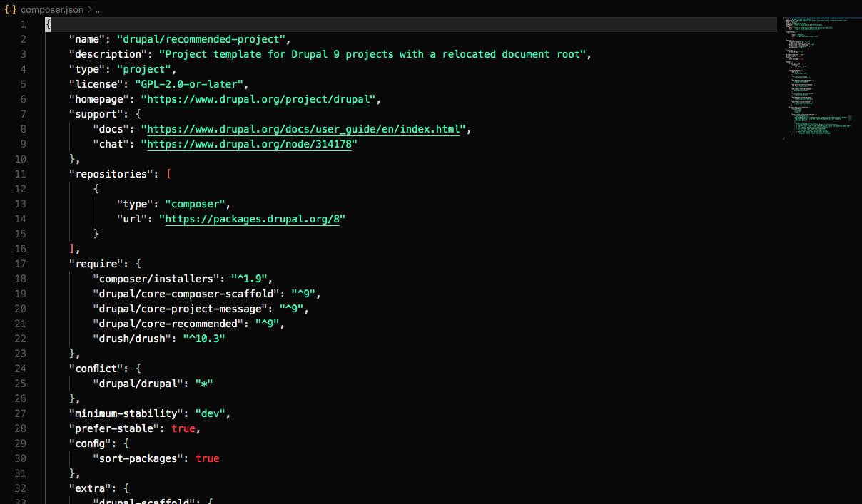Click the "repositories" key text

[x=111, y=174]
